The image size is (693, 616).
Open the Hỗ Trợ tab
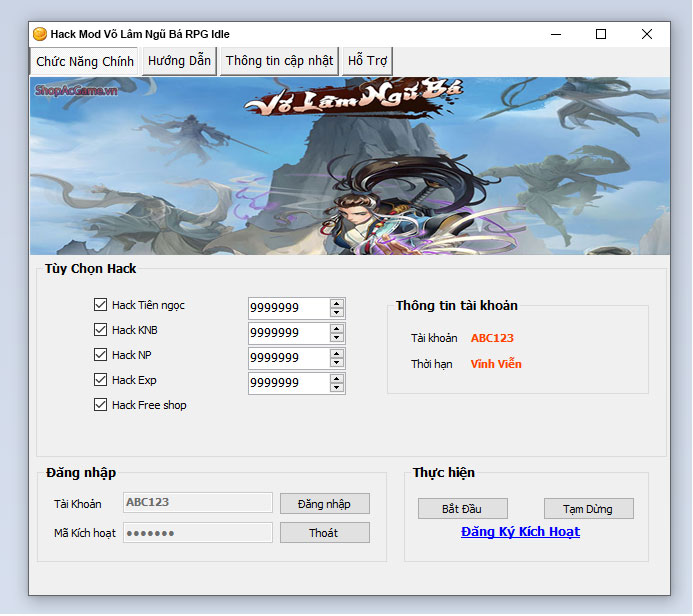[x=367, y=61]
